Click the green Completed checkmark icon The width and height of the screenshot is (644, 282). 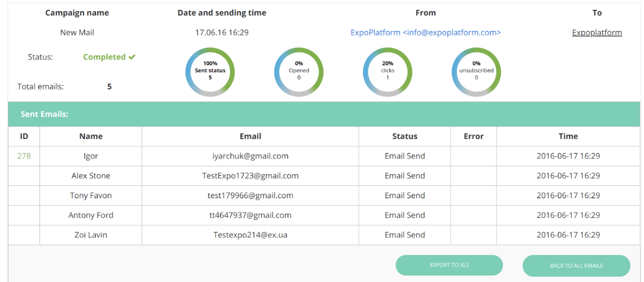coord(132,57)
